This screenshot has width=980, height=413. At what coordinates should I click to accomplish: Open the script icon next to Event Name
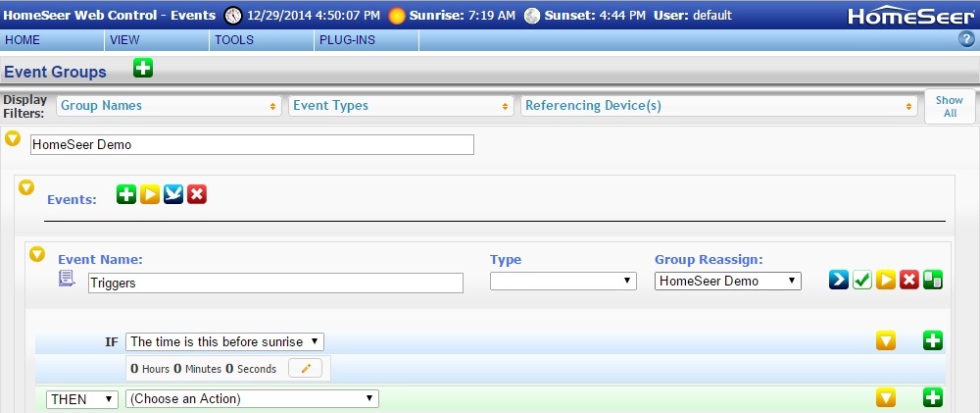coord(67,279)
